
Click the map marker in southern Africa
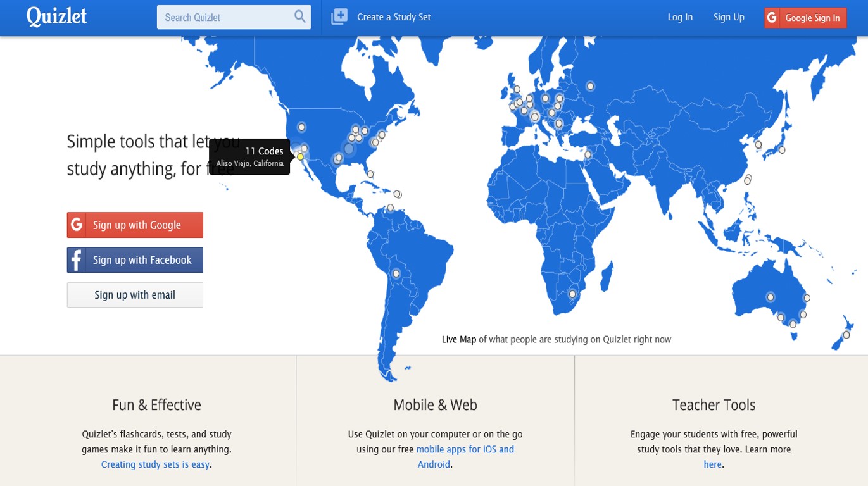[x=572, y=294]
